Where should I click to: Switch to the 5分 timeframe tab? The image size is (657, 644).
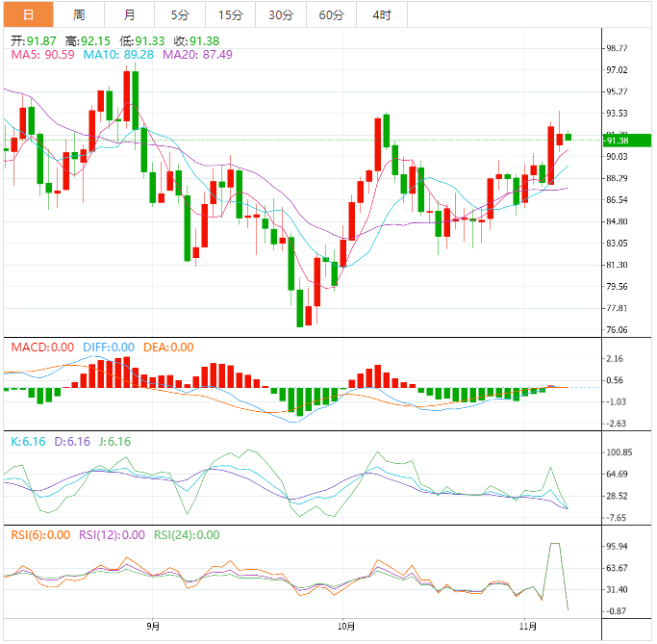[180, 14]
